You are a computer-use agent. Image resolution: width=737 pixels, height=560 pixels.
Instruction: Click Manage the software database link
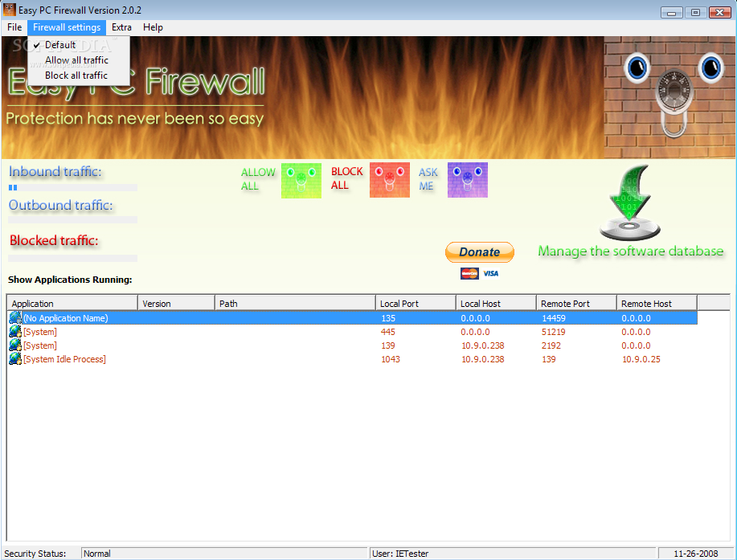[631, 251]
